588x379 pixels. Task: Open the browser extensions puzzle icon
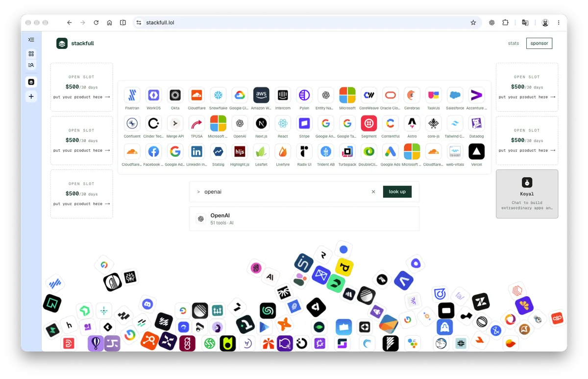506,23
